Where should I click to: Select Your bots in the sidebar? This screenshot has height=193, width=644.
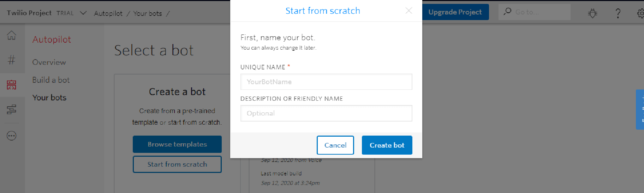tap(49, 98)
